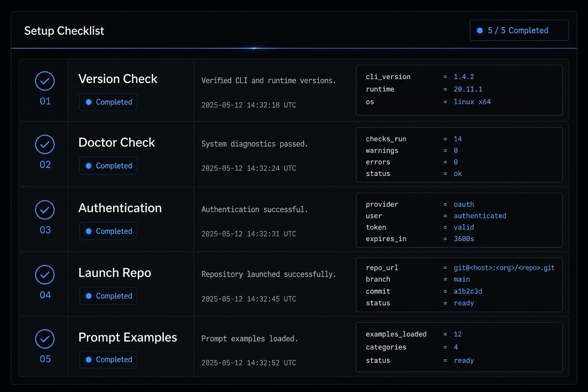588x392 pixels.
Task: Click the Setup Checklist heading
Action: pyautogui.click(x=64, y=31)
